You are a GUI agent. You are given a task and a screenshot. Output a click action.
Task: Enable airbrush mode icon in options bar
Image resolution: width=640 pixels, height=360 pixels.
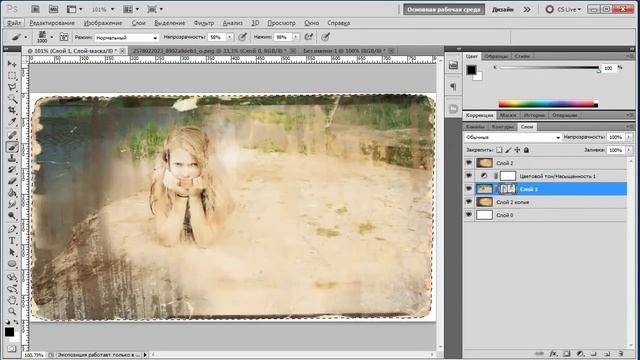pyautogui.click(x=309, y=37)
